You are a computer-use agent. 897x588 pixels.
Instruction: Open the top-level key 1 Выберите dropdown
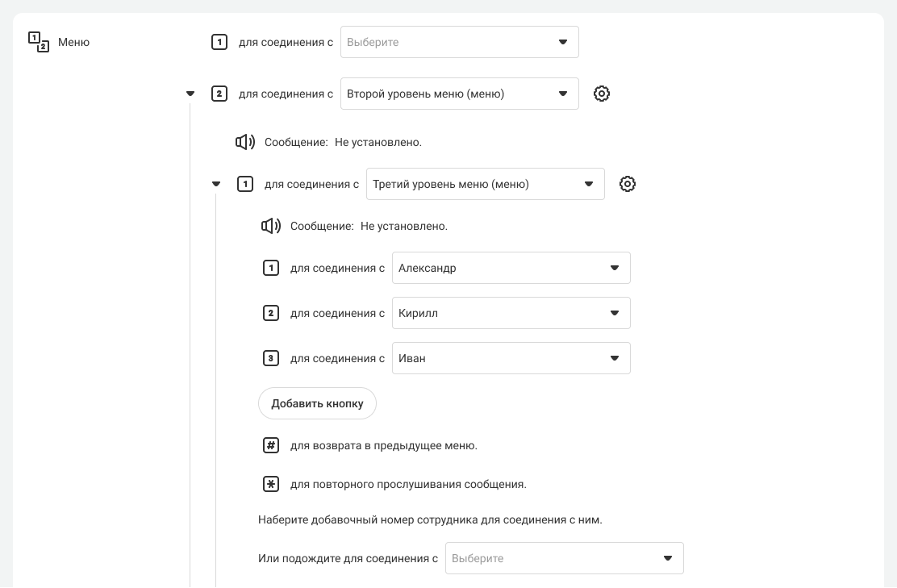click(459, 42)
